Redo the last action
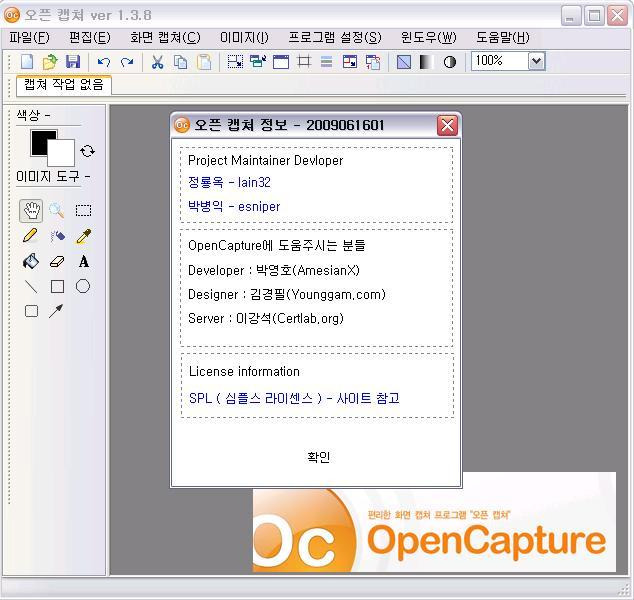The width and height of the screenshot is (634, 600). tap(127, 62)
